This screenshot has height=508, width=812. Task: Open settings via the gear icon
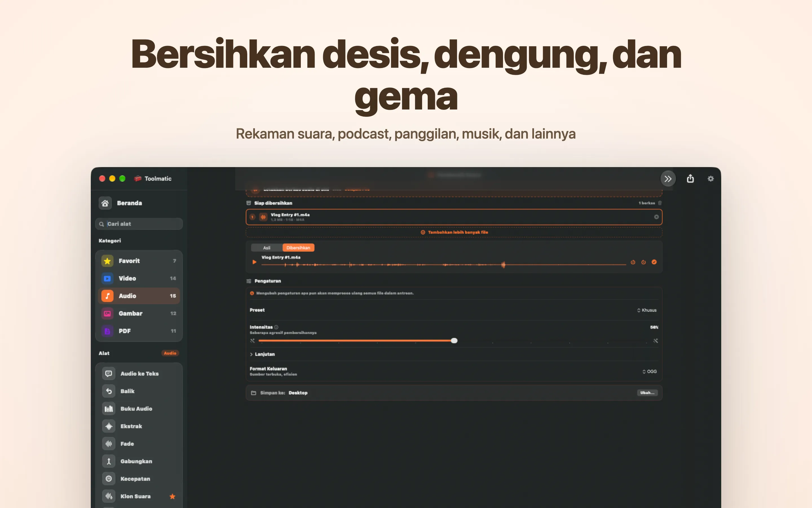pos(711,179)
